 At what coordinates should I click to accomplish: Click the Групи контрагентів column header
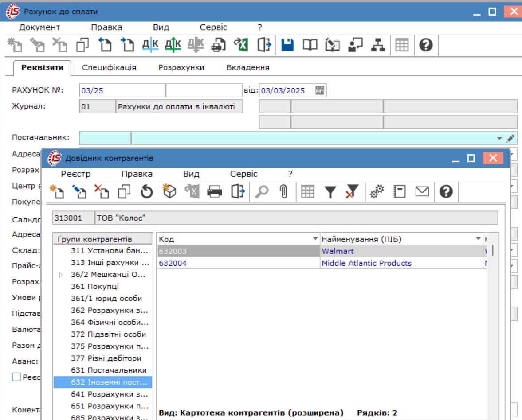point(102,239)
